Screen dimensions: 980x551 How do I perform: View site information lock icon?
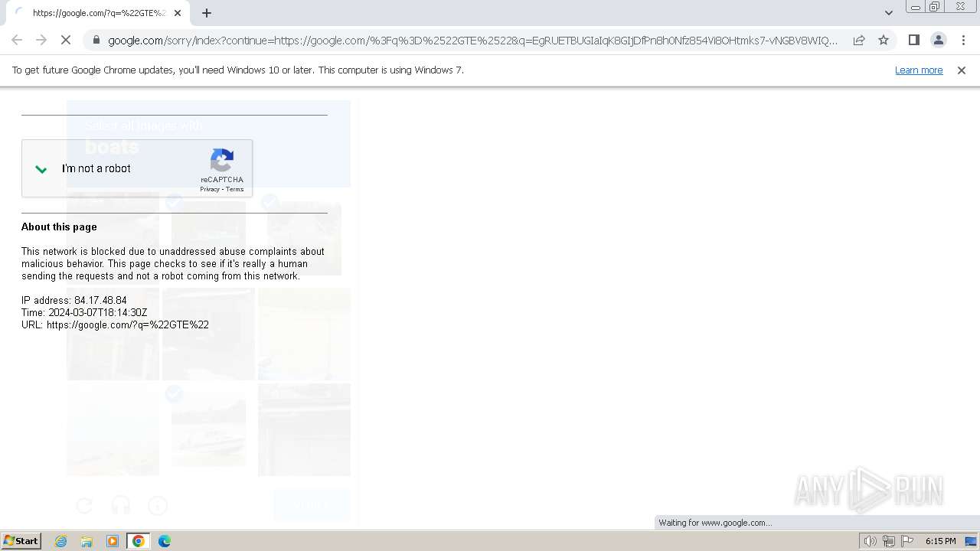pyautogui.click(x=96, y=41)
